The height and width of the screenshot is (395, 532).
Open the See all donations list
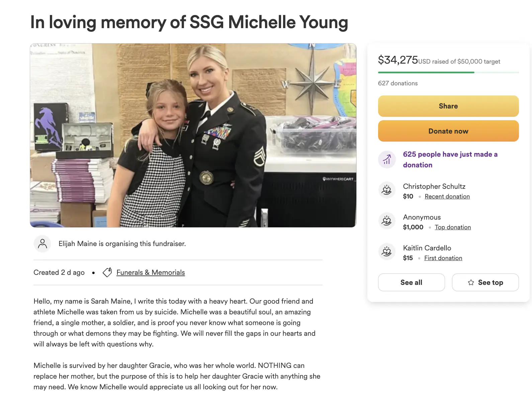pos(411,283)
